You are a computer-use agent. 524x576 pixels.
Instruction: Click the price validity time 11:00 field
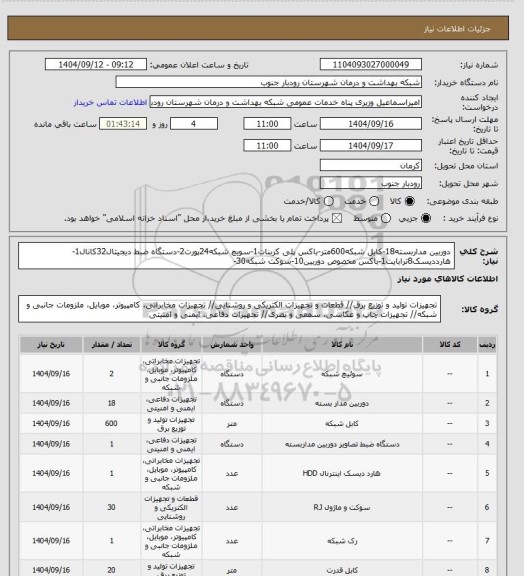[267, 145]
